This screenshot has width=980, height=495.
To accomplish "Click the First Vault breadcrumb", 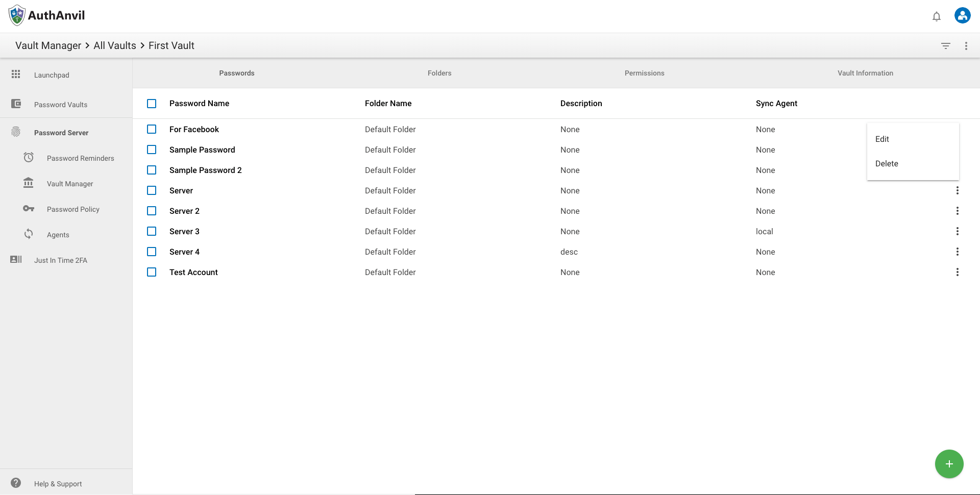I will [171, 45].
